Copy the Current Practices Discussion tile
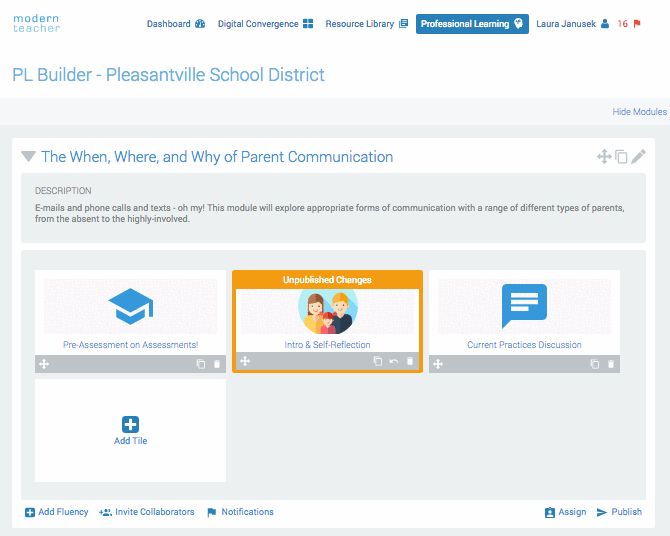The image size is (670, 536). point(594,364)
